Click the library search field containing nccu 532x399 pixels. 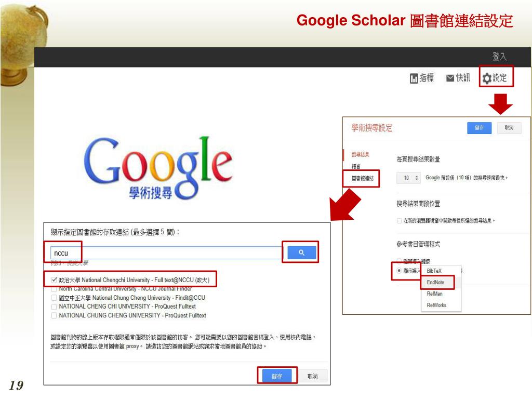pyautogui.click(x=166, y=253)
